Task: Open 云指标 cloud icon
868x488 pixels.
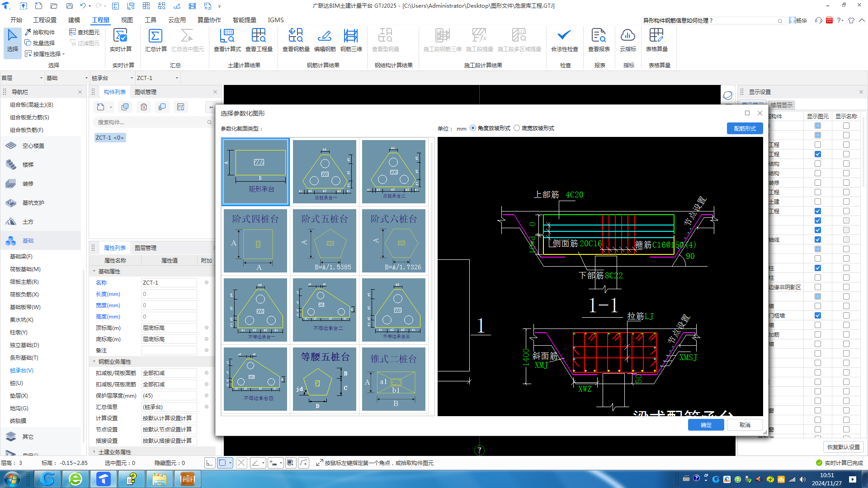Action: pos(628,40)
